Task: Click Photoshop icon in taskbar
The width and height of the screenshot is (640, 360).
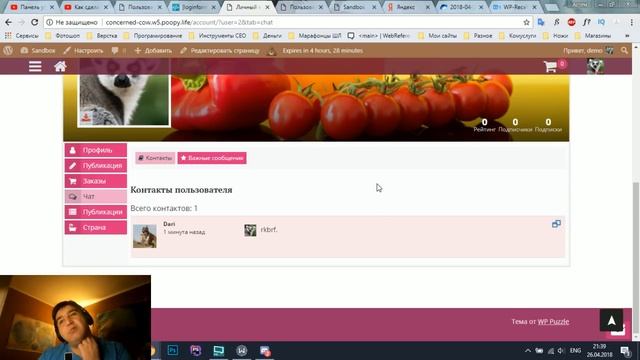Action: (x=173, y=350)
